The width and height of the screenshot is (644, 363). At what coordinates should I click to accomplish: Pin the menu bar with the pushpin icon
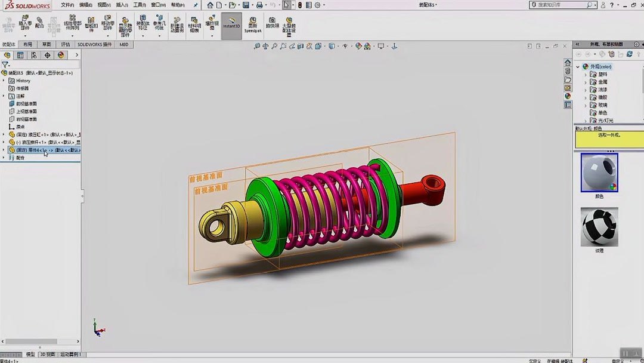tap(194, 5)
